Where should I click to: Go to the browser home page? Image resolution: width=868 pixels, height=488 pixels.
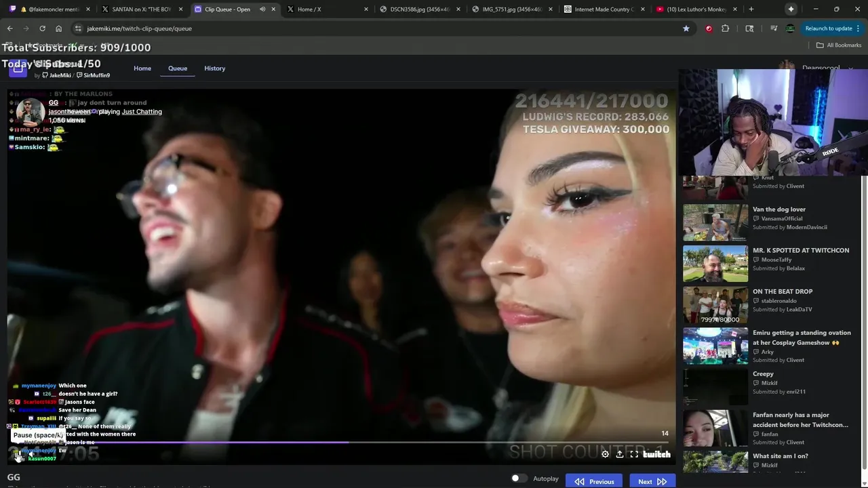(x=58, y=28)
